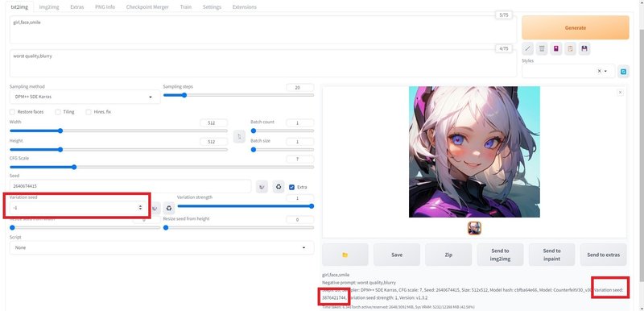Open the Checkpoint Merger tab

147,7
